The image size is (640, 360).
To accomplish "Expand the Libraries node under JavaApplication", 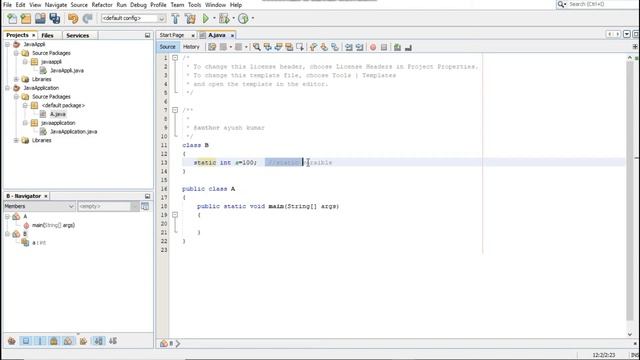I will click(16, 140).
